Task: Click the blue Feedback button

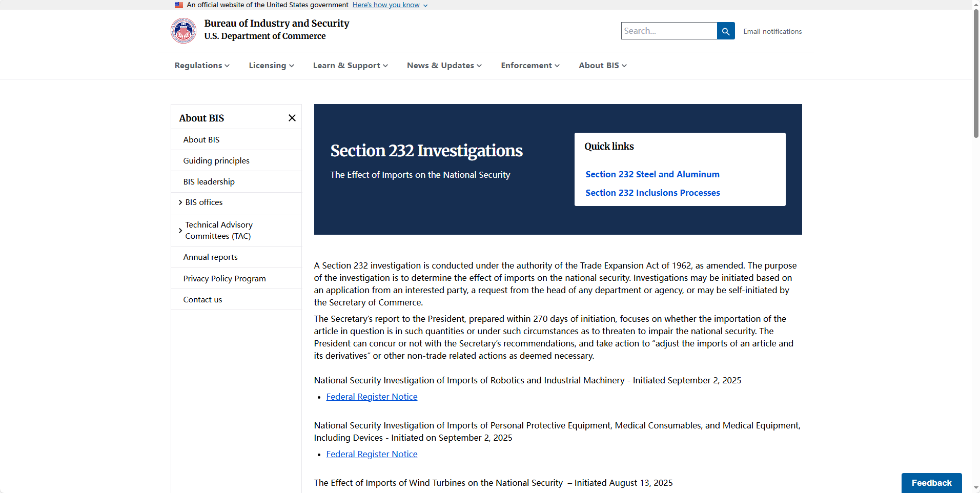Action: tap(931, 483)
